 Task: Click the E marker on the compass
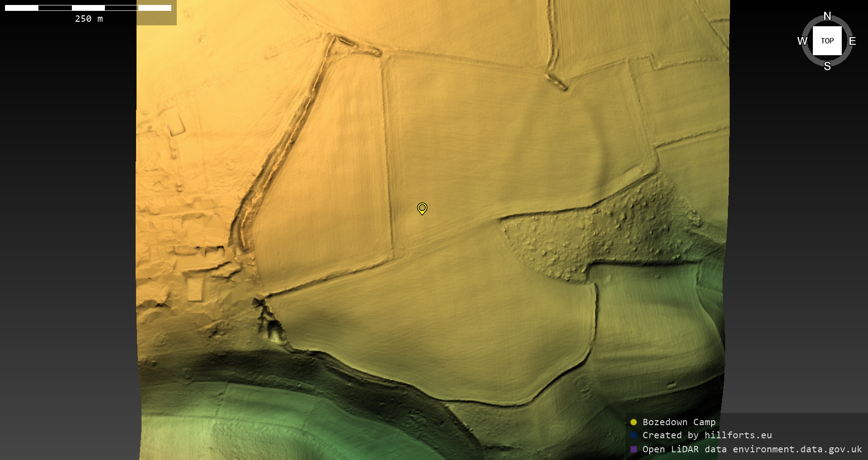click(852, 41)
